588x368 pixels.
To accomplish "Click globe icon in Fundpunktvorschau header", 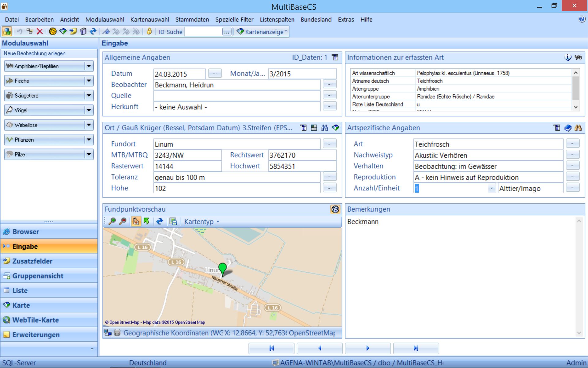I will tap(335, 209).
